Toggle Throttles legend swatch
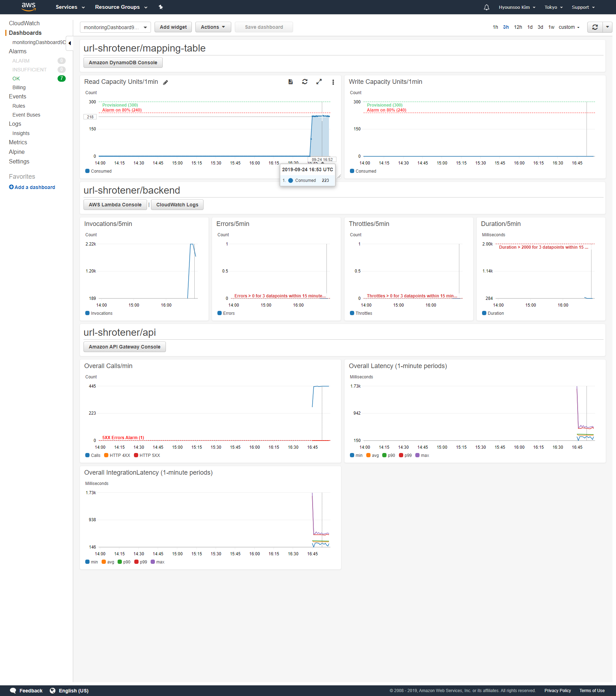 352,313
